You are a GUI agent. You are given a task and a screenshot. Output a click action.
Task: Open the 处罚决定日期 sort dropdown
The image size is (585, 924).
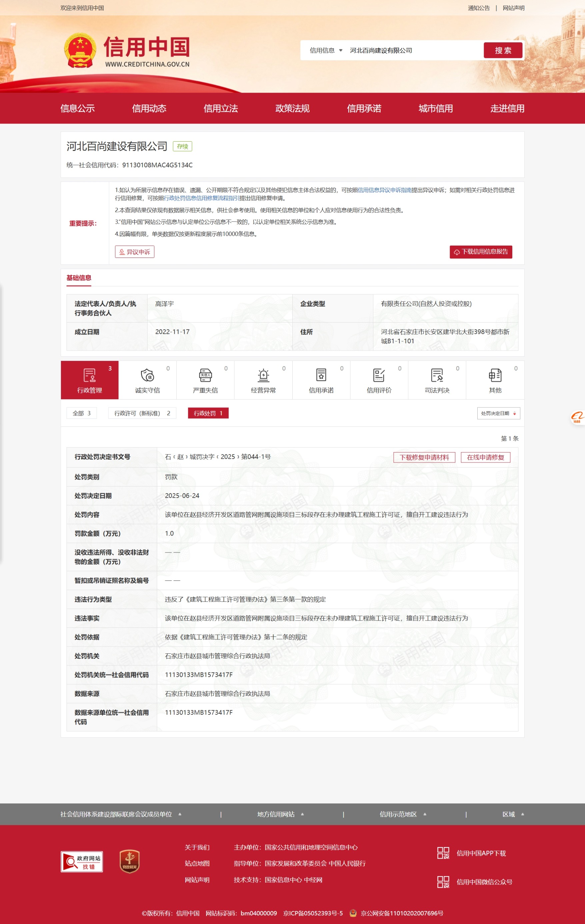pos(498,413)
